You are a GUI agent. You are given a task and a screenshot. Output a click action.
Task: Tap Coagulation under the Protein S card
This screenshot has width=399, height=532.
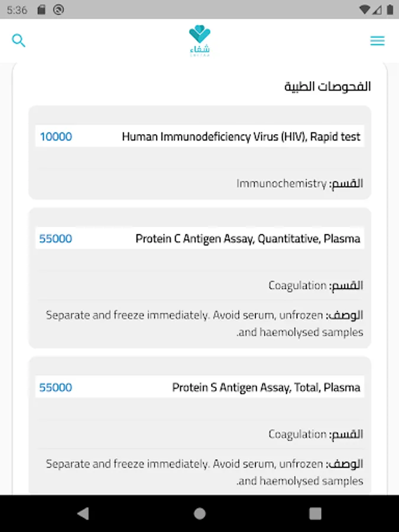tap(297, 434)
